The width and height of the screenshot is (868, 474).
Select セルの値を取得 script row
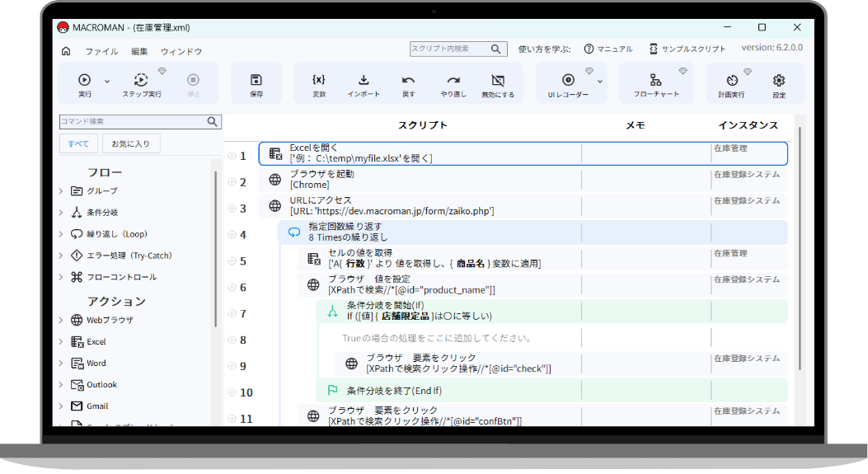click(x=542, y=259)
